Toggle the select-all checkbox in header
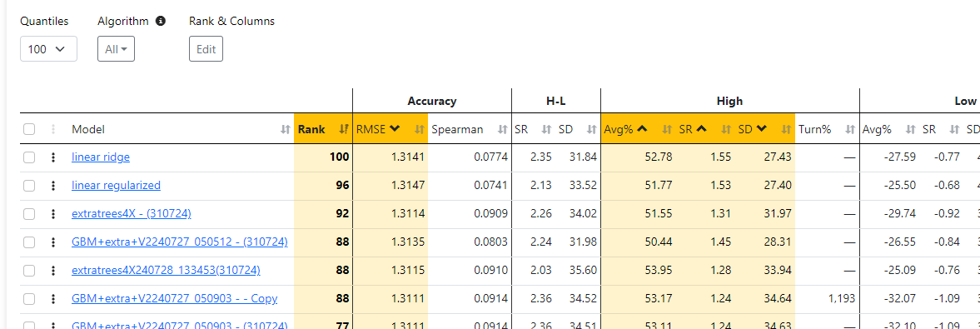Image resolution: width=980 pixels, height=329 pixels. point(29,129)
